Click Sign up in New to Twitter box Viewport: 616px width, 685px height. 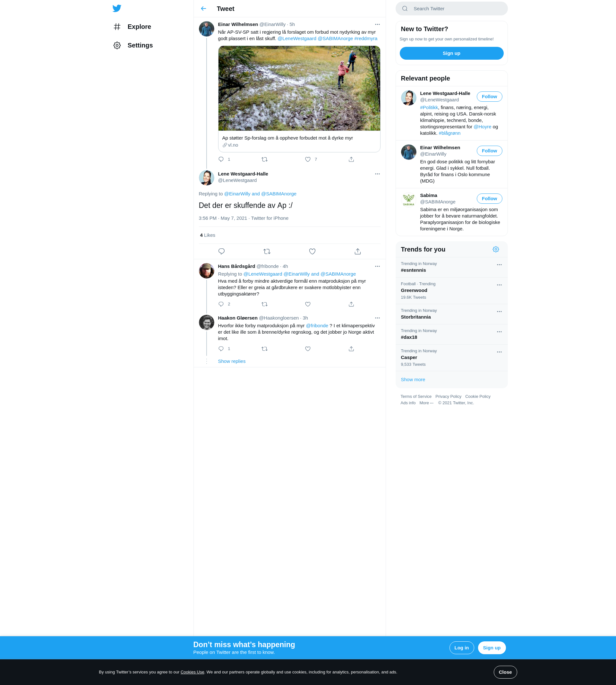tap(451, 53)
